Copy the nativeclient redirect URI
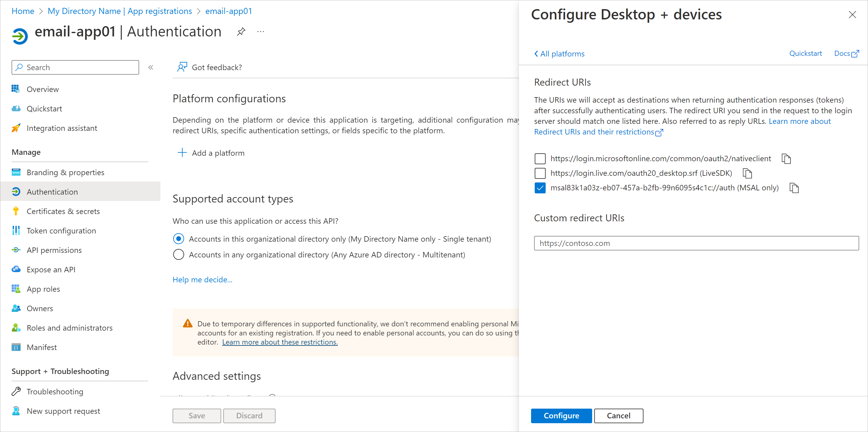The height and width of the screenshot is (432, 868). (x=787, y=158)
